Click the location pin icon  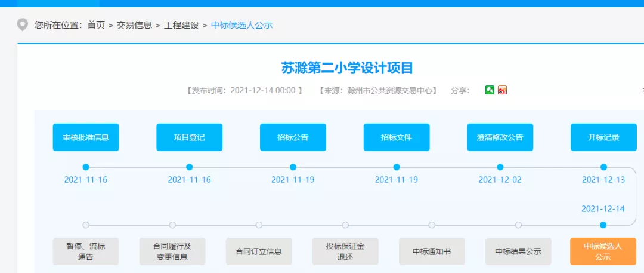(23, 25)
